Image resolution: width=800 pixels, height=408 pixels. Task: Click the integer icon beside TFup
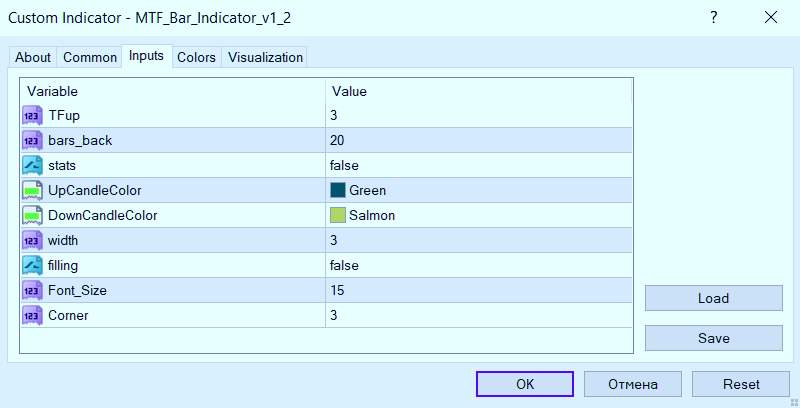pos(31,115)
